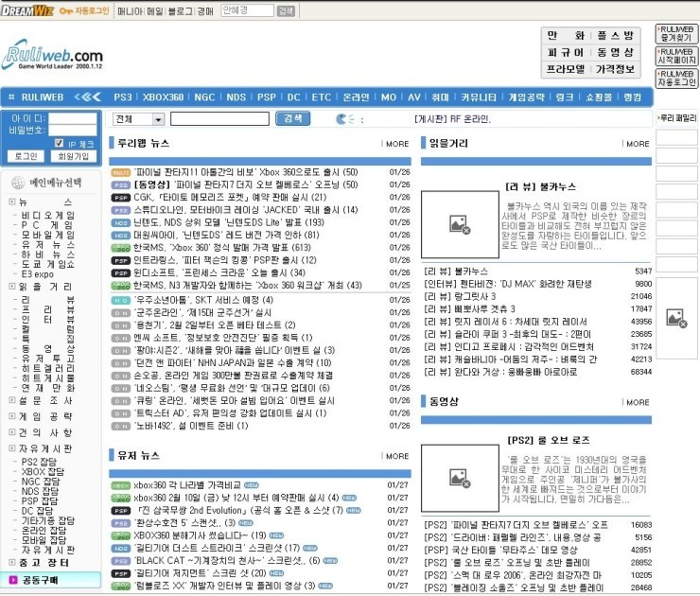Open the 전체 search category dropdown
This screenshot has width=700, height=596.
[x=138, y=119]
